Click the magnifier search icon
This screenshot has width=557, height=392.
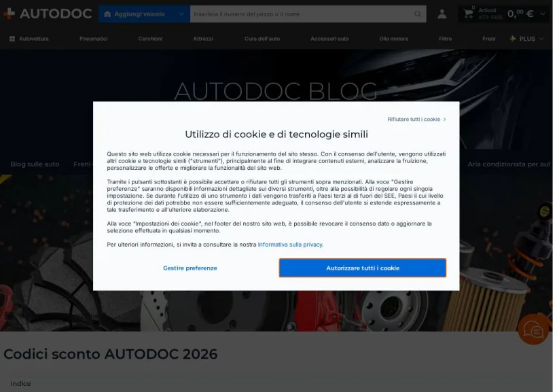click(418, 14)
